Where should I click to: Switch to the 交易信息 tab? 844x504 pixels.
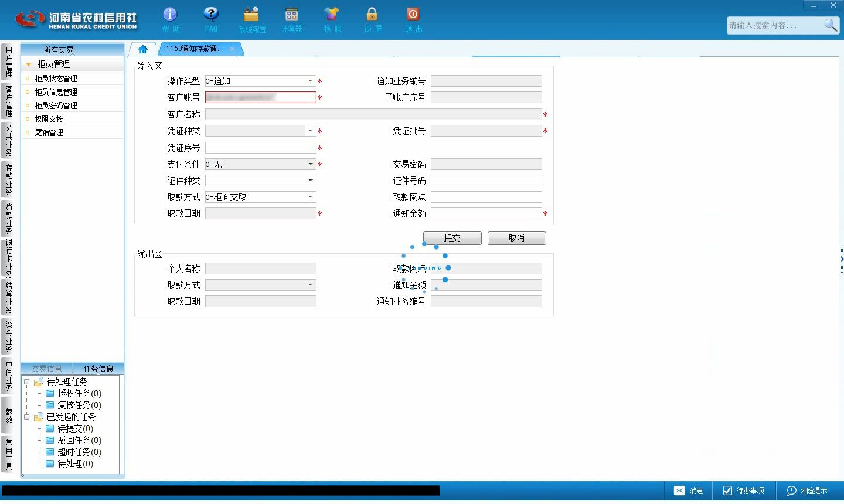coord(47,369)
